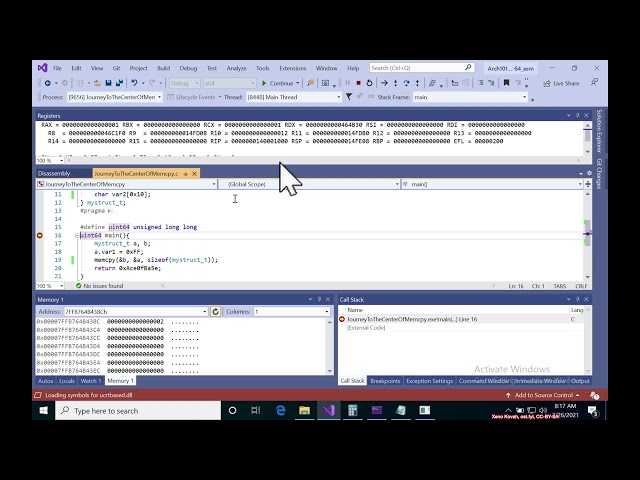The height and width of the screenshot is (480, 640).
Task: Open Edge browser from the taskbar
Action: tap(280, 411)
